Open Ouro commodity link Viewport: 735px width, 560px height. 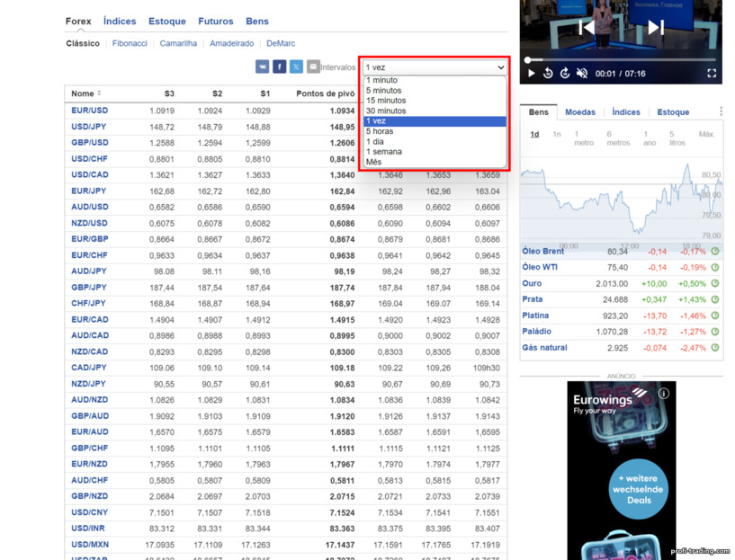click(532, 283)
